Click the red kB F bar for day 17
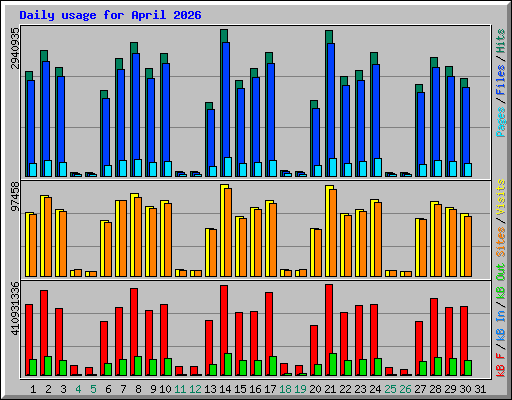The width and height of the screenshot is (512, 400). [269, 334]
